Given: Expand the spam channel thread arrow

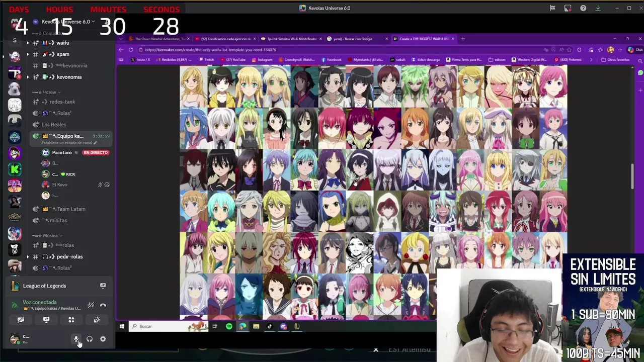Looking at the screenshot, I should point(28,54).
